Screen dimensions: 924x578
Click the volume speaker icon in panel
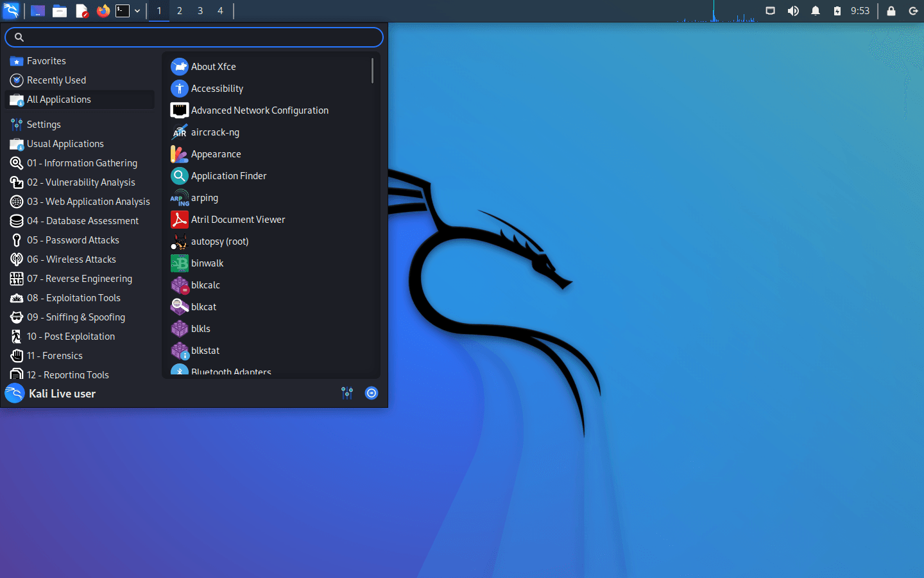click(793, 11)
